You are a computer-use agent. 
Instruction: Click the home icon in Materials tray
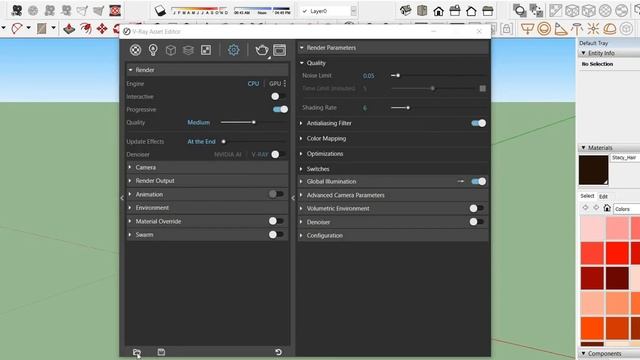pos(607,208)
